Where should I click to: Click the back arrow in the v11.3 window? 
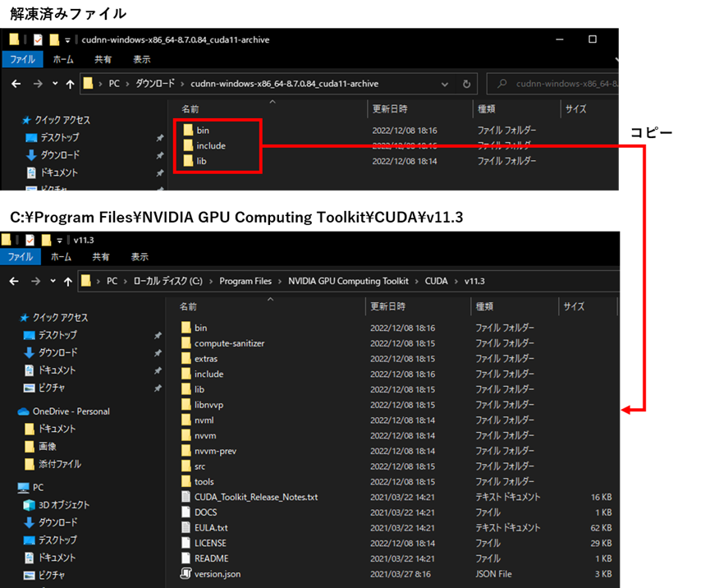click(x=15, y=282)
